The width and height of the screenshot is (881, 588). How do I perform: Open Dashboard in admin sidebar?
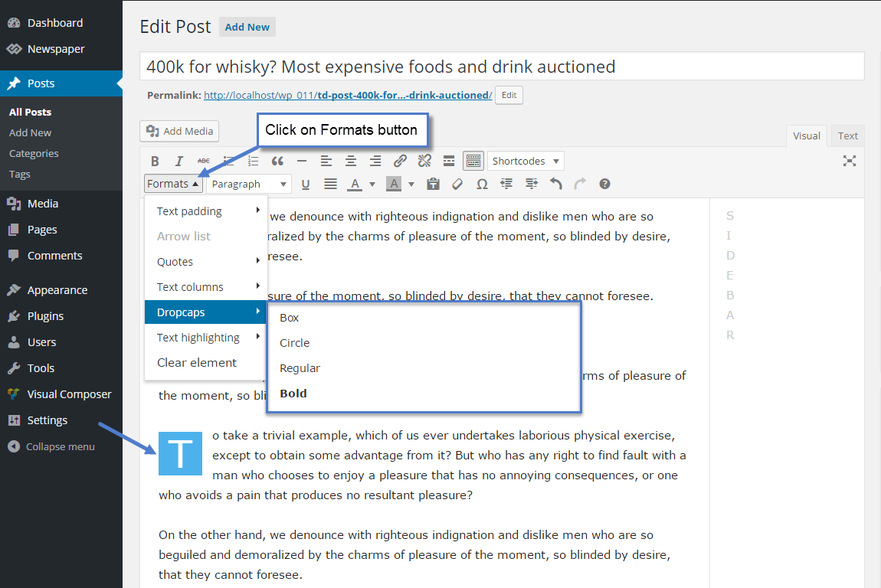pyautogui.click(x=61, y=23)
